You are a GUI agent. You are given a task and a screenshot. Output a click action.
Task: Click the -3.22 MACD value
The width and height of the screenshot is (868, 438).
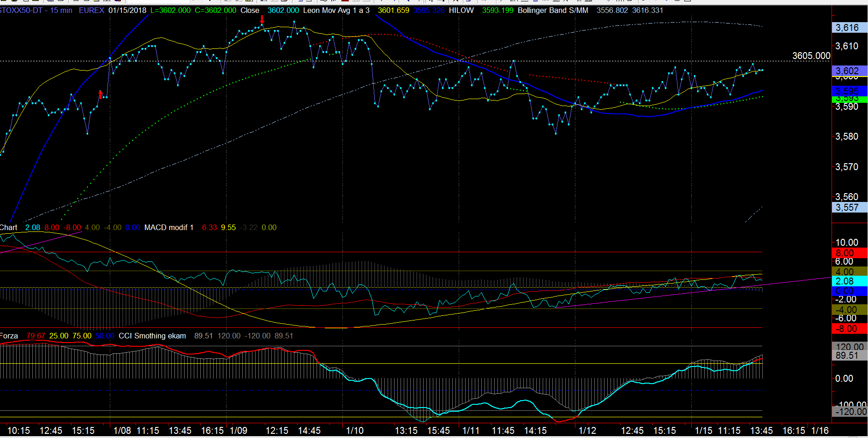click(249, 227)
